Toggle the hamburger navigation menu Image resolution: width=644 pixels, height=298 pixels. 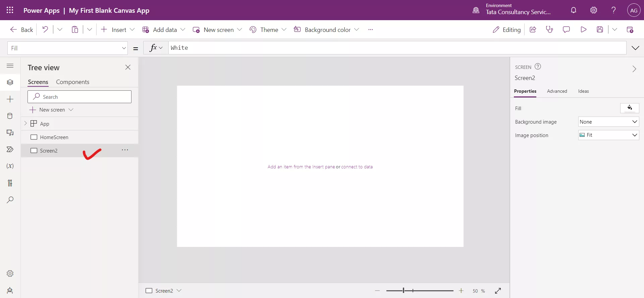pos(10,66)
